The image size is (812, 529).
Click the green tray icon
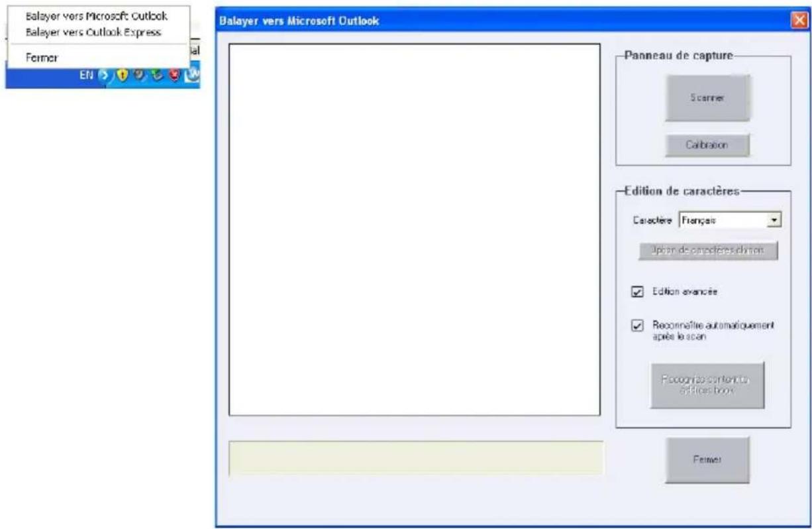(x=157, y=76)
